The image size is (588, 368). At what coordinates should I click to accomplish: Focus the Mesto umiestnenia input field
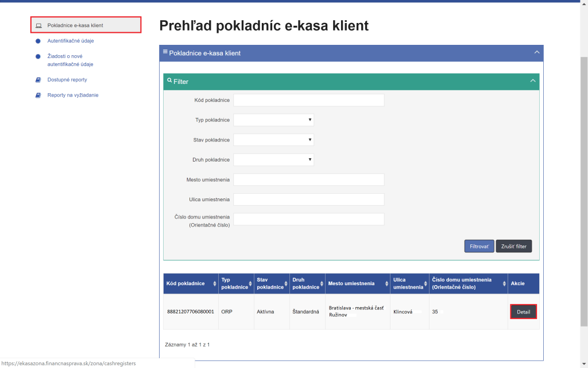pos(308,179)
